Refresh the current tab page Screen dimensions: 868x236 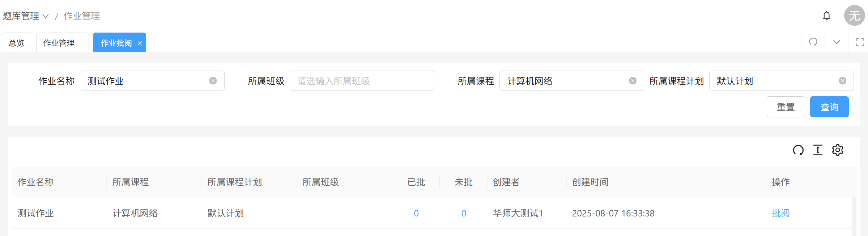(813, 42)
